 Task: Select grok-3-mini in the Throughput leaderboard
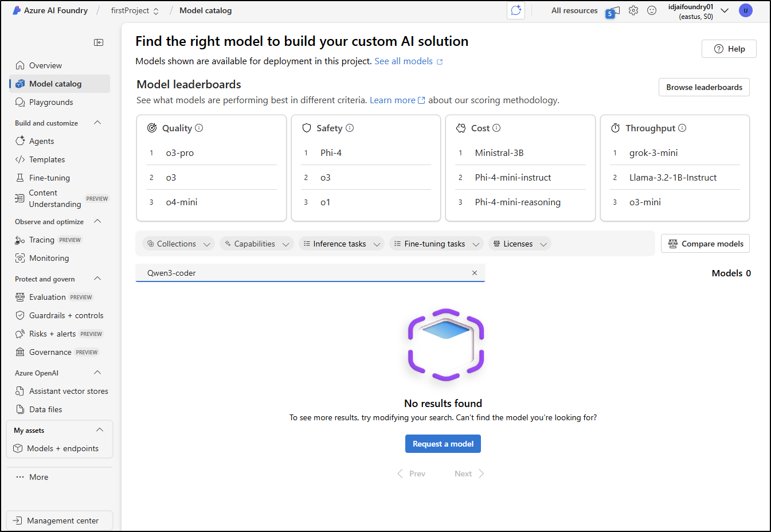tap(653, 153)
